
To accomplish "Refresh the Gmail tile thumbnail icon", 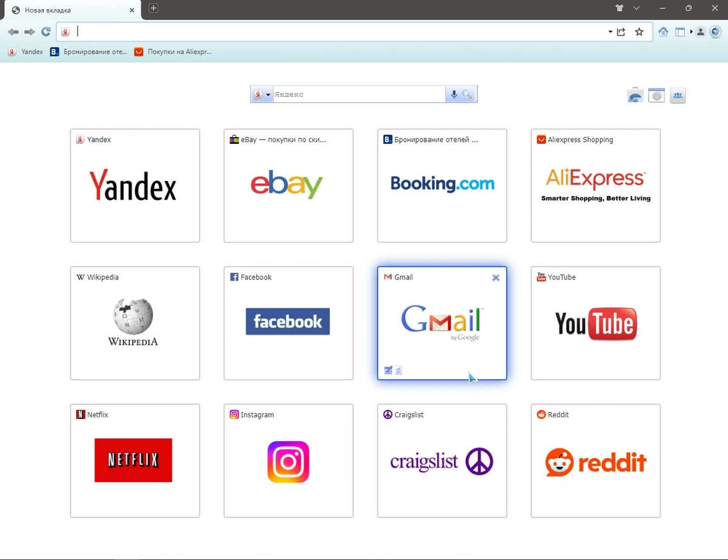I will pyautogui.click(x=399, y=370).
